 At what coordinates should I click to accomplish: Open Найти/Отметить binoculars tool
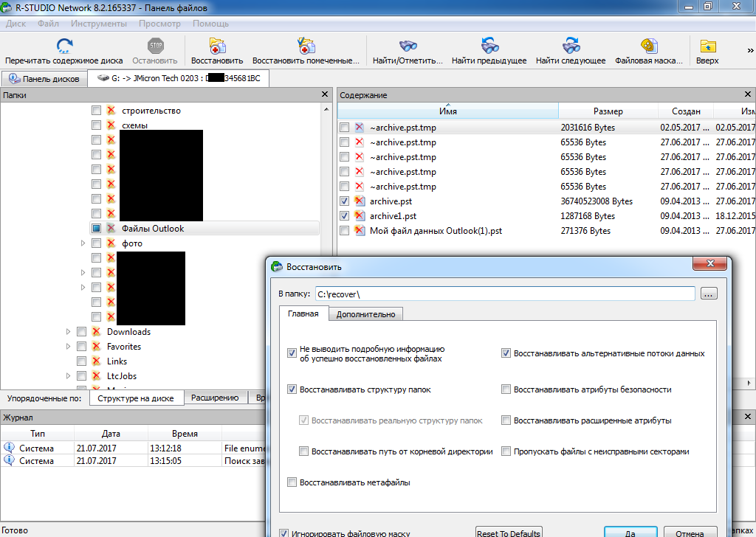pyautogui.click(x=408, y=46)
